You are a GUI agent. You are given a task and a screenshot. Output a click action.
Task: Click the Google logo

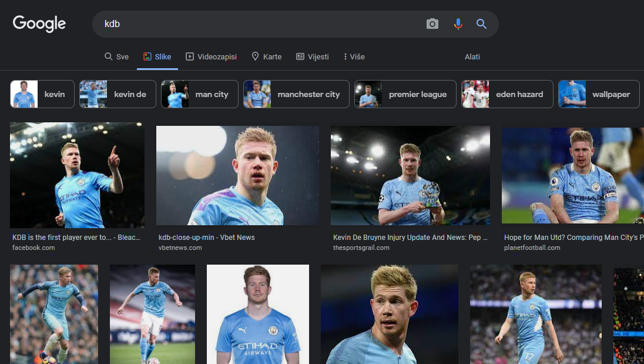click(39, 24)
